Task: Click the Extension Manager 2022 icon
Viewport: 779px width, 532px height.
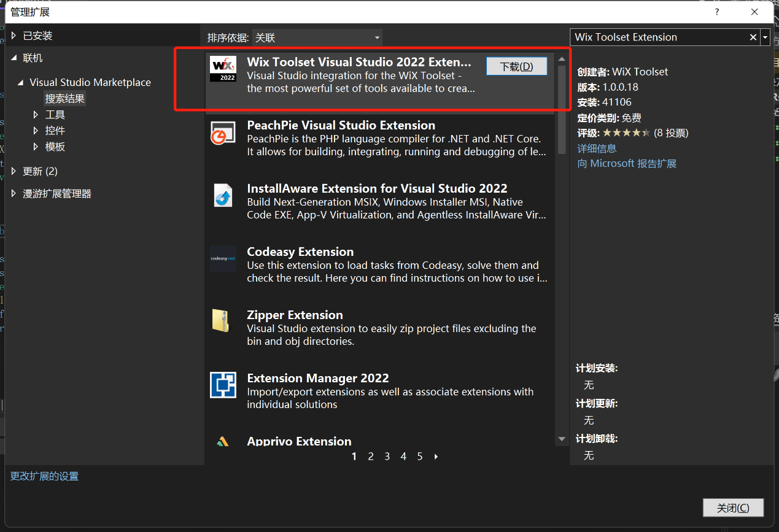Action: (x=223, y=384)
